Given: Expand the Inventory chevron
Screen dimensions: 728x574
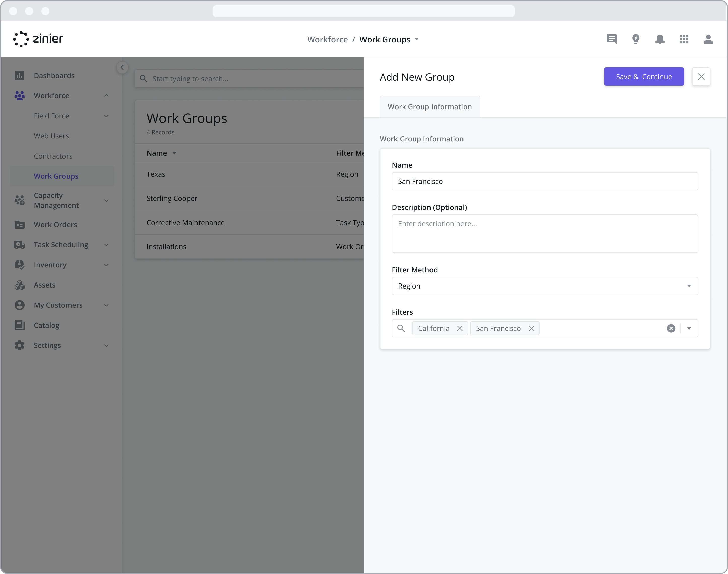Looking at the screenshot, I should tap(106, 265).
